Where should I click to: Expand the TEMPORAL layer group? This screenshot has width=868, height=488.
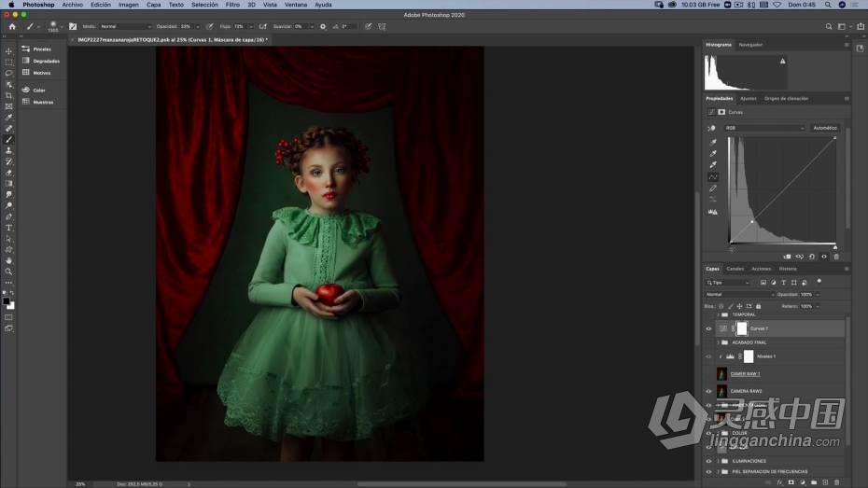719,314
